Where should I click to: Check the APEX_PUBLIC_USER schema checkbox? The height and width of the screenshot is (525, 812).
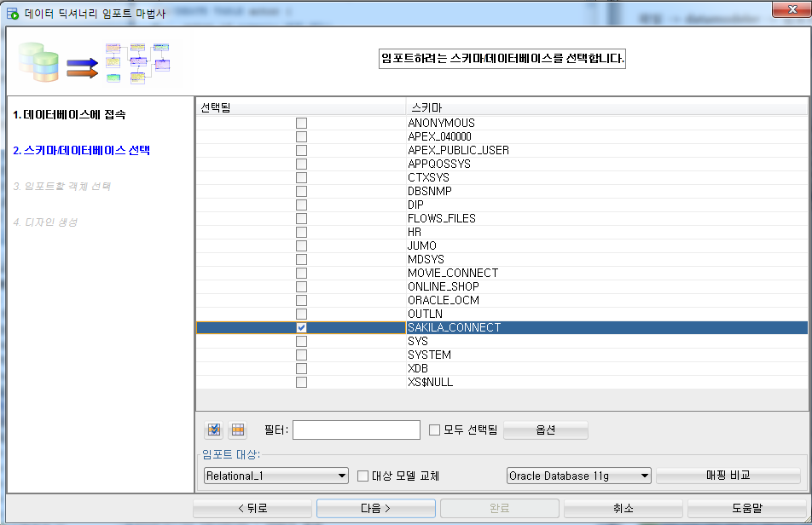(x=301, y=151)
